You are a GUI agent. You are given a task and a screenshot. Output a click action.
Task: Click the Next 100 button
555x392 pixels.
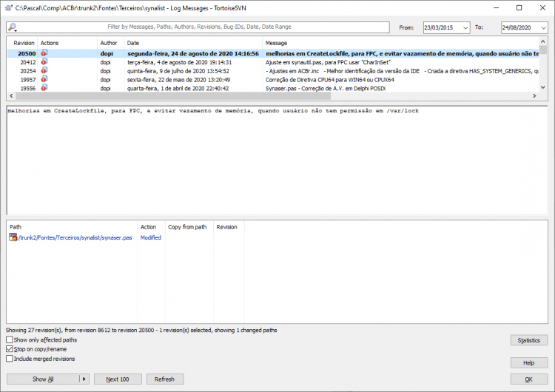point(118,379)
